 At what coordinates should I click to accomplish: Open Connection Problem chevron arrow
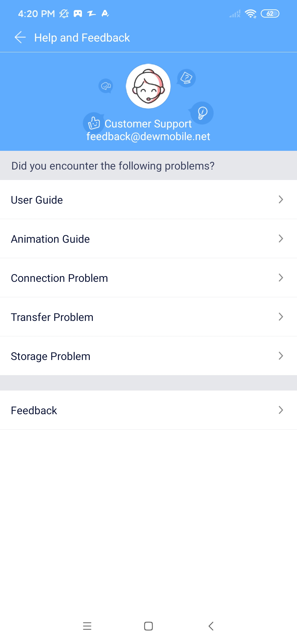pyautogui.click(x=281, y=278)
